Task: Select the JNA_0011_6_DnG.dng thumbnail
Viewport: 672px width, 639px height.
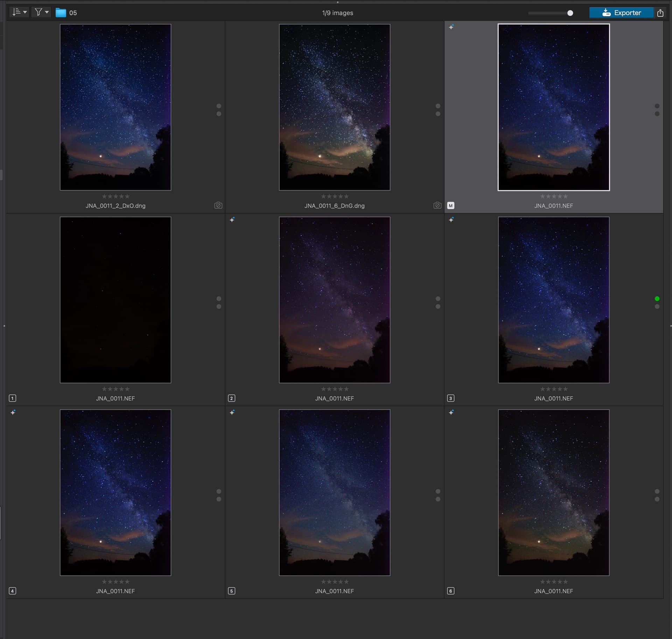Action: pyautogui.click(x=335, y=107)
